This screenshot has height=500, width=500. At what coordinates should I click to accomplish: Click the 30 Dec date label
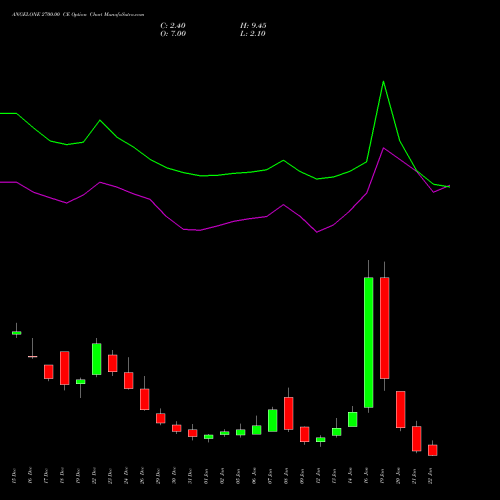click(174, 476)
